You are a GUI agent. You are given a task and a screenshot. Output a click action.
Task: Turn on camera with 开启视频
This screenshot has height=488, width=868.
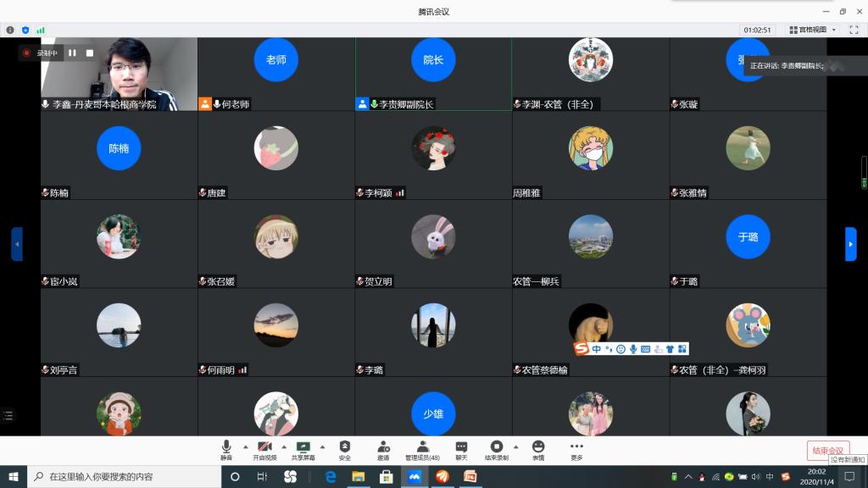tap(265, 449)
